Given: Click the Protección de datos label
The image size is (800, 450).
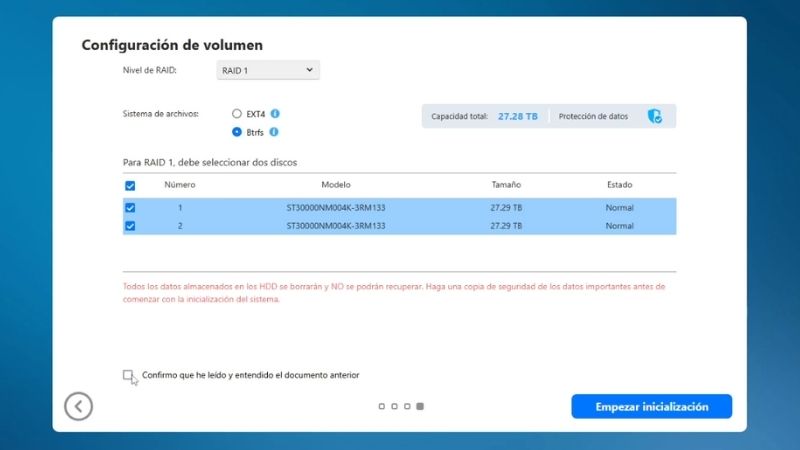Looking at the screenshot, I should click(593, 116).
